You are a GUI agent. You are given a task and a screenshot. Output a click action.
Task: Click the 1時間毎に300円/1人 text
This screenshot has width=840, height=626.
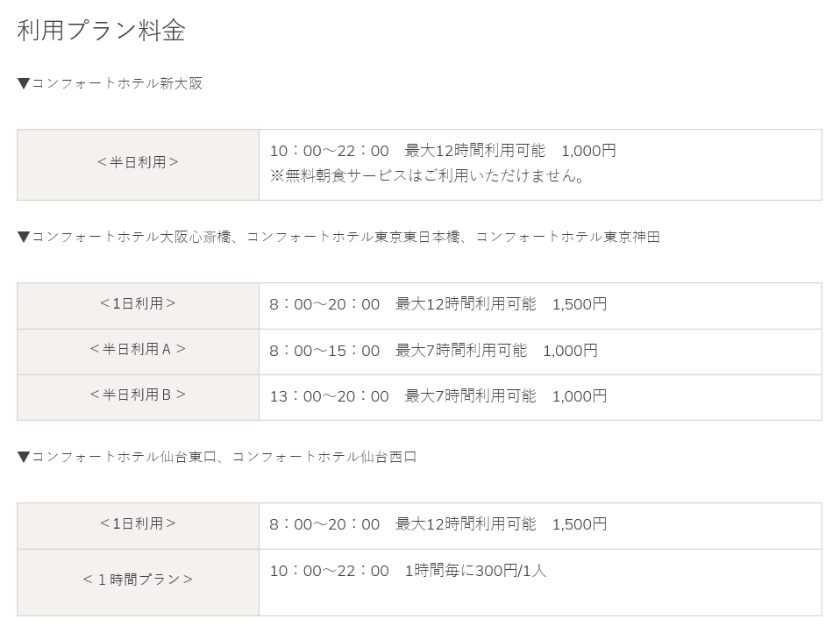(475, 571)
